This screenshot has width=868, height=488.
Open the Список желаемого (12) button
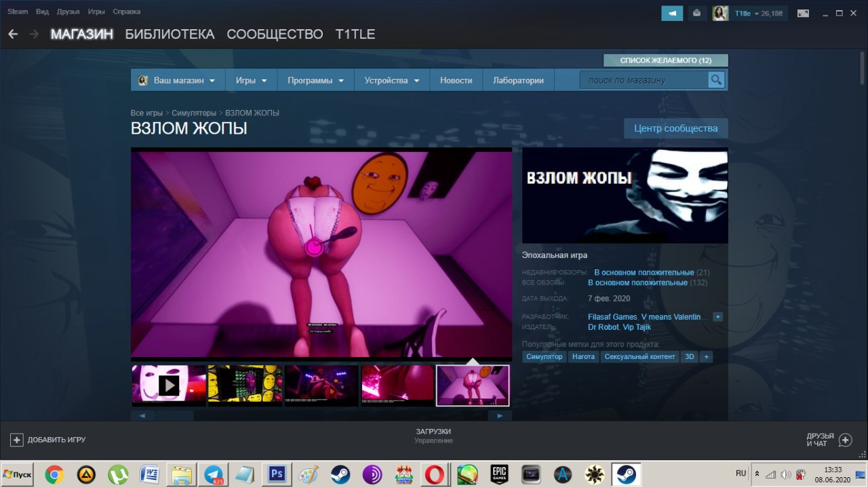pos(666,60)
